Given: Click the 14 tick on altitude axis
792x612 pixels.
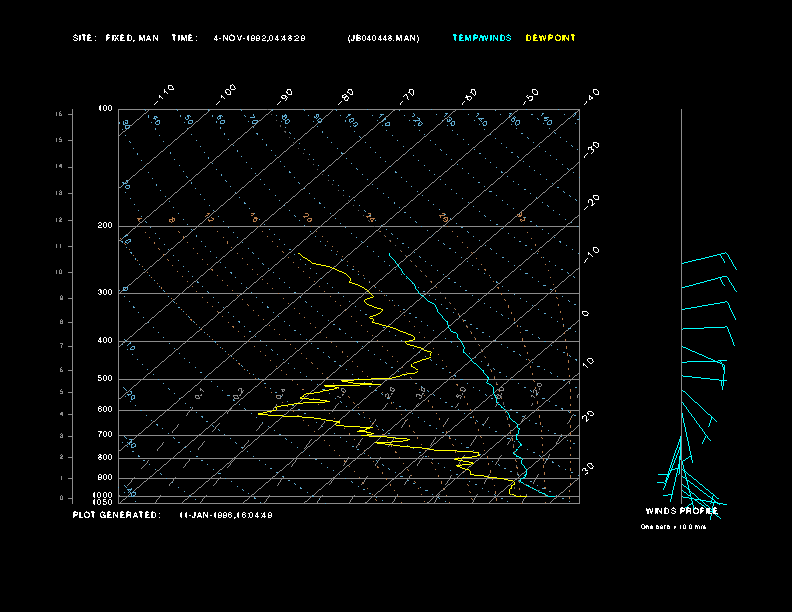Looking at the screenshot, I should tap(59, 166).
